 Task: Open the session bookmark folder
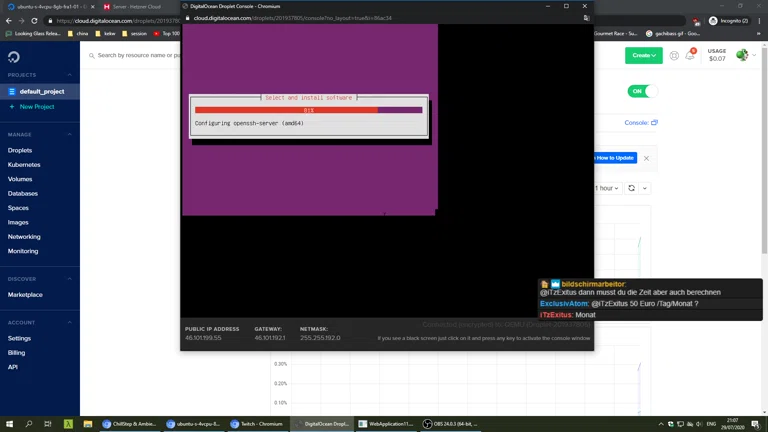[135, 33]
